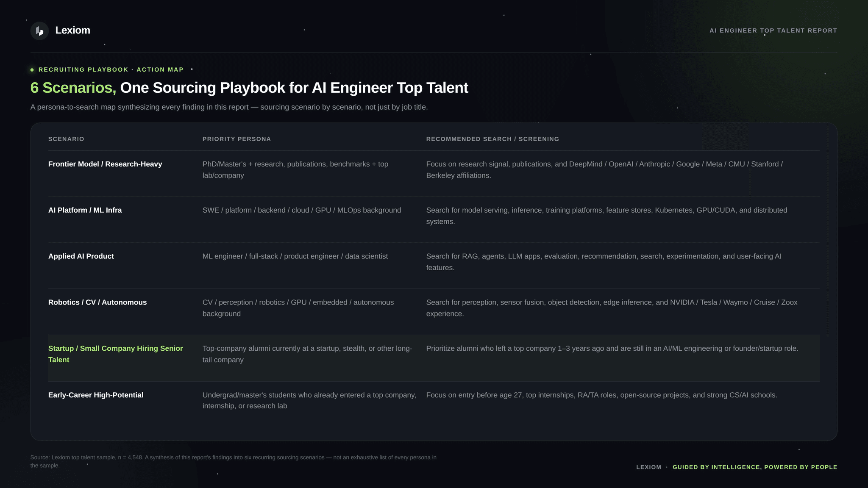Click the persona cell 'ML engineer / full-stack / product engineer'
The image size is (868, 488).
[x=295, y=256]
